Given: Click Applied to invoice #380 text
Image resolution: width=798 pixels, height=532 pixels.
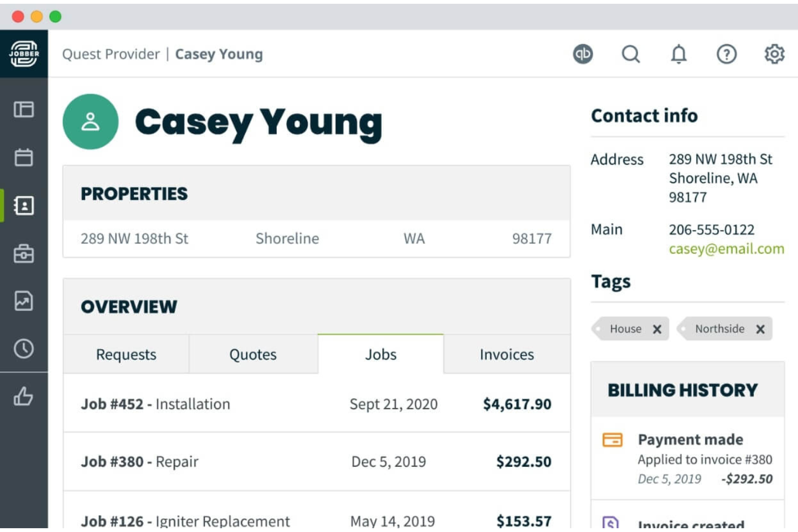Looking at the screenshot, I should pyautogui.click(x=705, y=459).
